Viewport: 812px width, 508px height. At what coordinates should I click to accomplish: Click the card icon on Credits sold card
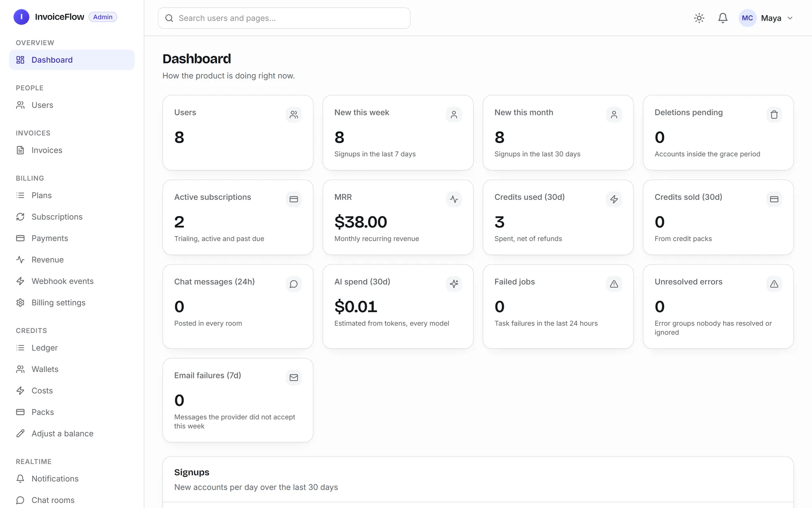coord(774,199)
